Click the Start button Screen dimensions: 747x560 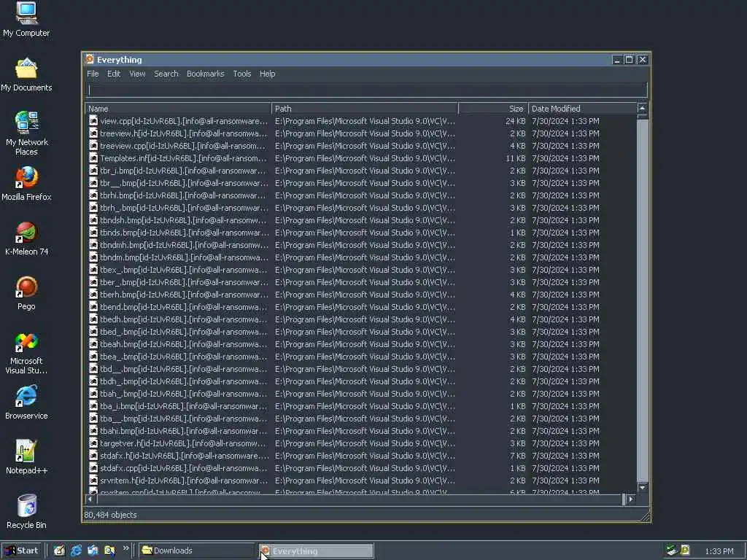pyautogui.click(x=23, y=551)
